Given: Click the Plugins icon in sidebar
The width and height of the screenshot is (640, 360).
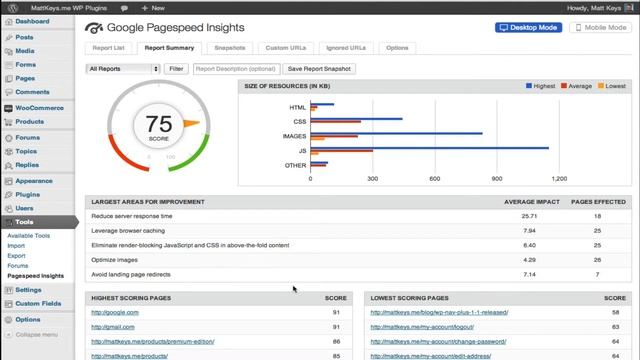Looking at the screenshot, I should click(x=9, y=195).
